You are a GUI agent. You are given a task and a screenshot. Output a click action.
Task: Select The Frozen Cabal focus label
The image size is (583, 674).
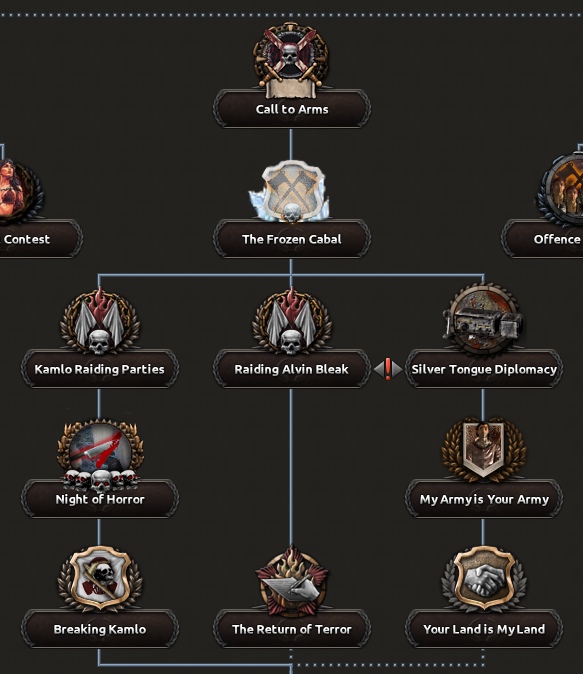[292, 239]
